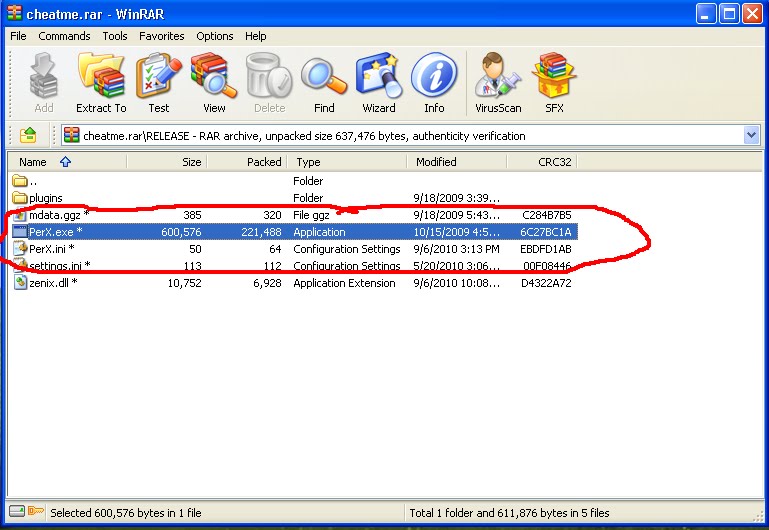Click the key icon in status bar
Screen dimensions: 769x530
(35, 511)
